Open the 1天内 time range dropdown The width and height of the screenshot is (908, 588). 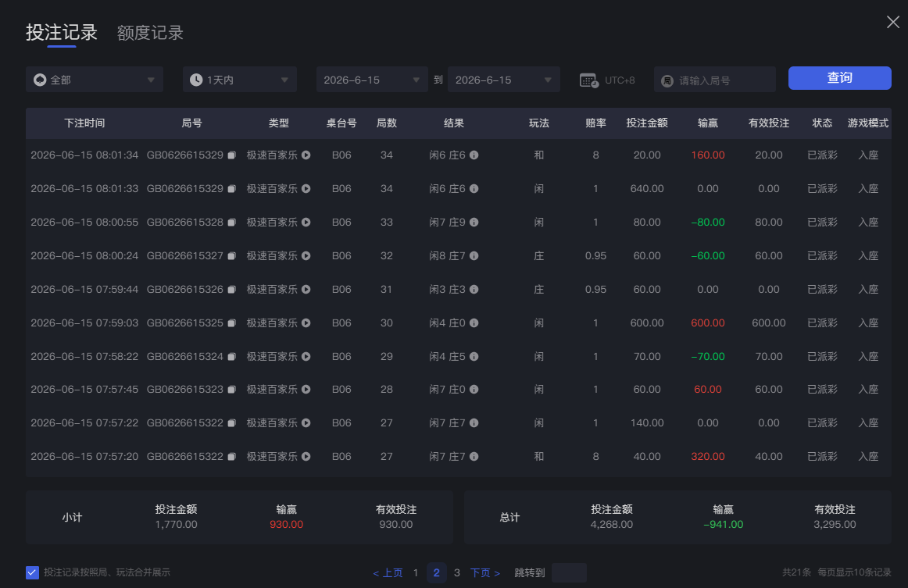pos(240,80)
